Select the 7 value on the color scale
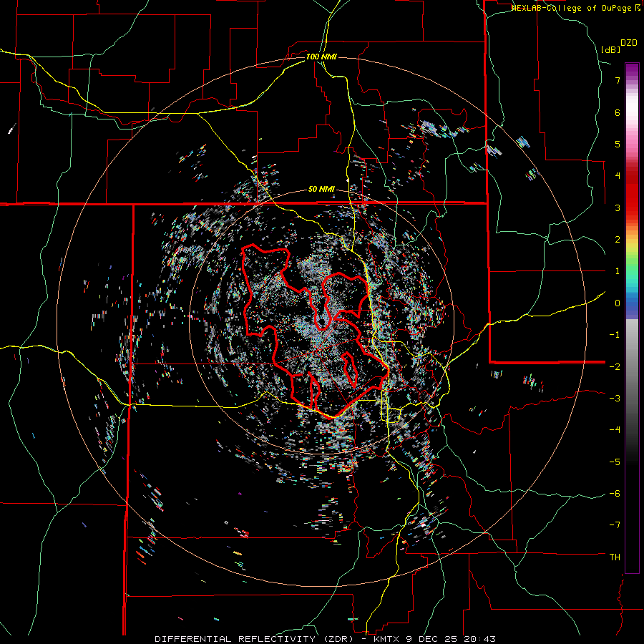This screenshot has width=644, height=644. pyautogui.click(x=618, y=80)
